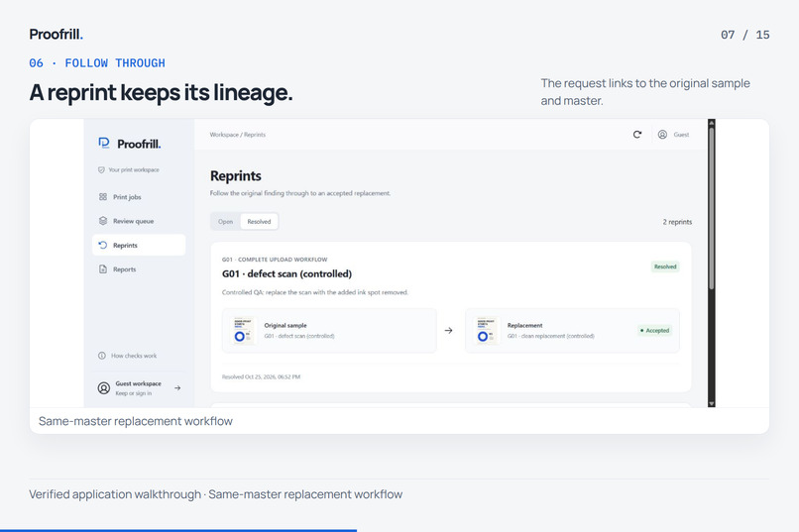The width and height of the screenshot is (799, 532).
Task: Open Print jobs grid icon
Action: 103,196
